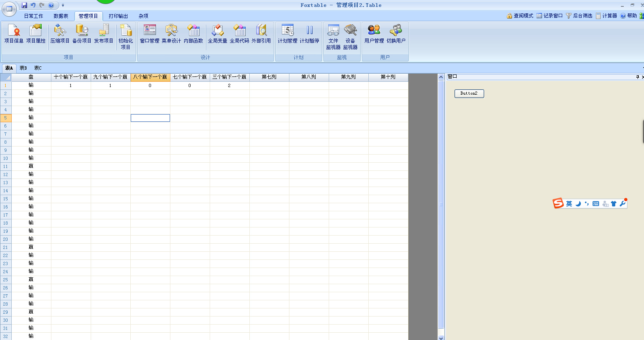The width and height of the screenshot is (644, 340).
Task: Pin or unpin the 窗口 side panel
Action: pyautogui.click(x=638, y=77)
